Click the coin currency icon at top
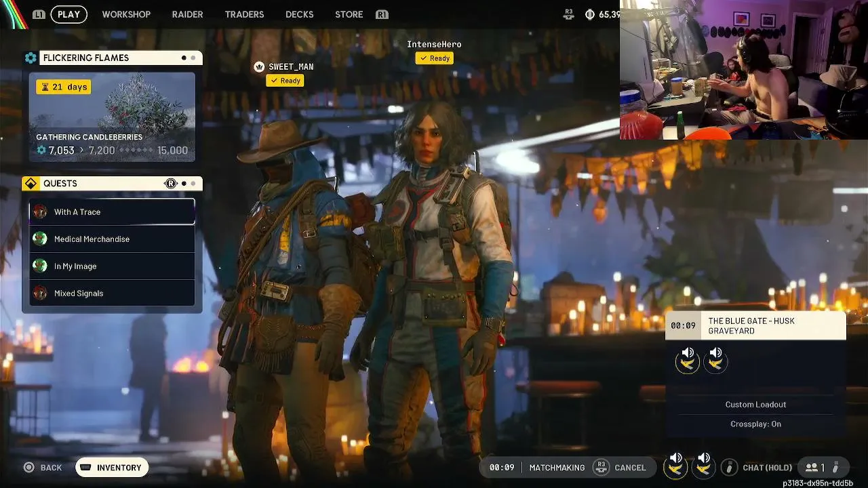Image resolution: width=868 pixels, height=488 pixels. (590, 14)
